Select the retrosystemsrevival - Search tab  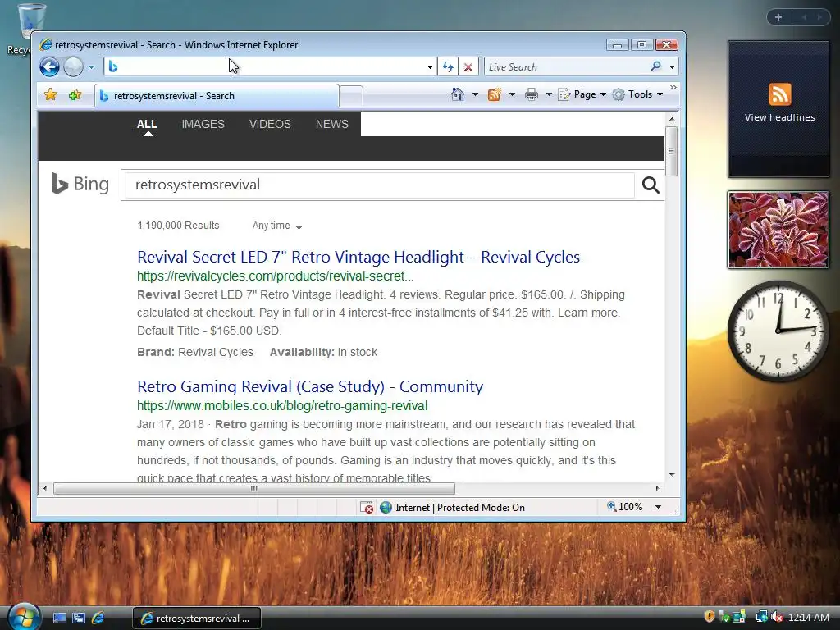pos(217,96)
